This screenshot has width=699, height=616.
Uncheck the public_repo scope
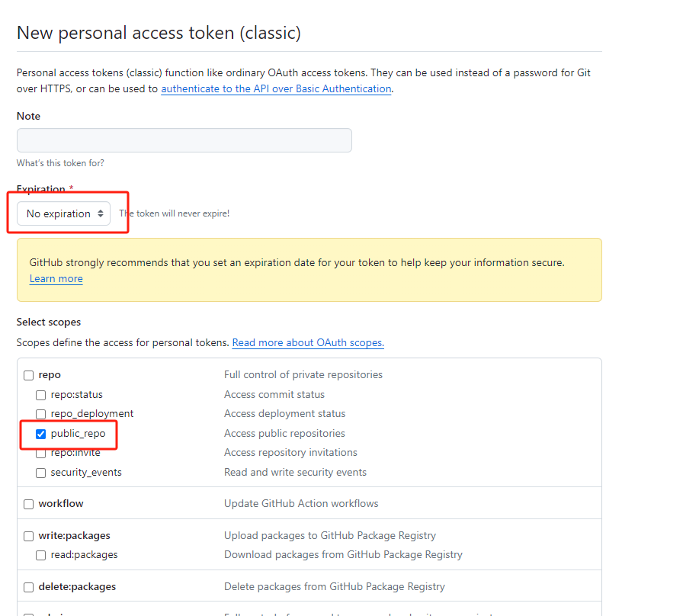pos(41,434)
